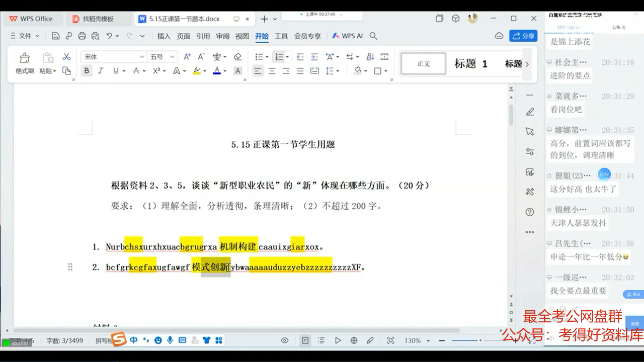
Task: Click the Cut scissors icon
Action: [x=66, y=57]
